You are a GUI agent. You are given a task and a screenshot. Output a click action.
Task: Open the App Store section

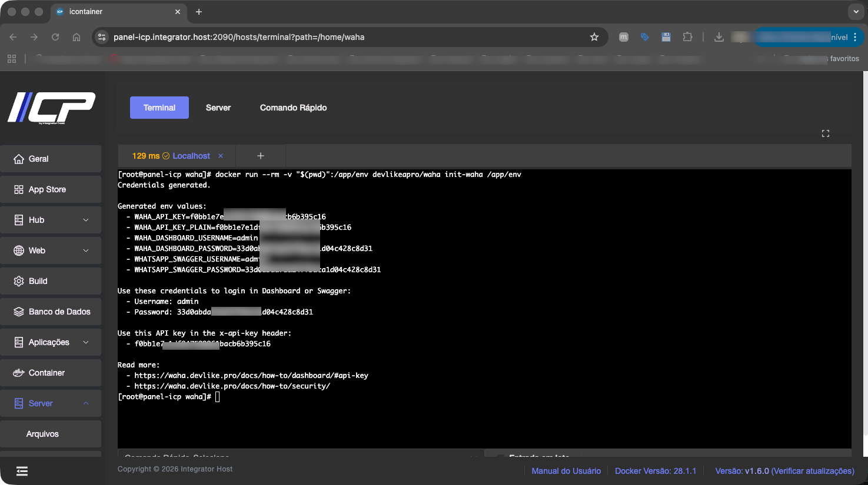pyautogui.click(x=50, y=189)
